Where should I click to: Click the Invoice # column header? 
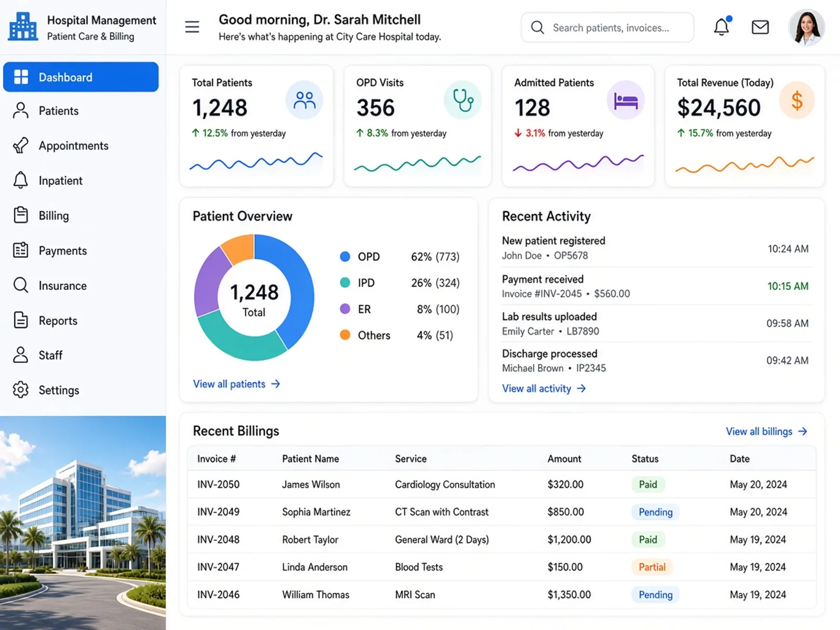tap(216, 459)
